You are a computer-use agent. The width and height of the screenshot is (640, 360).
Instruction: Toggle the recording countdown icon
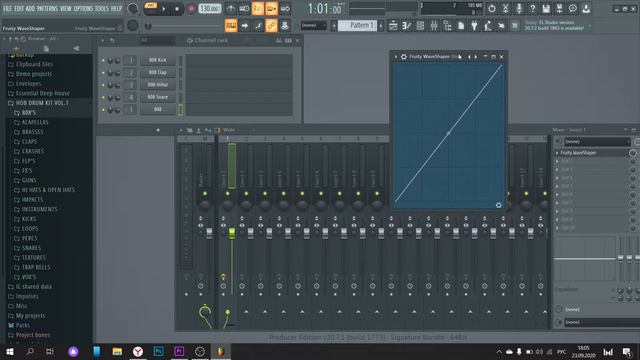click(258, 9)
